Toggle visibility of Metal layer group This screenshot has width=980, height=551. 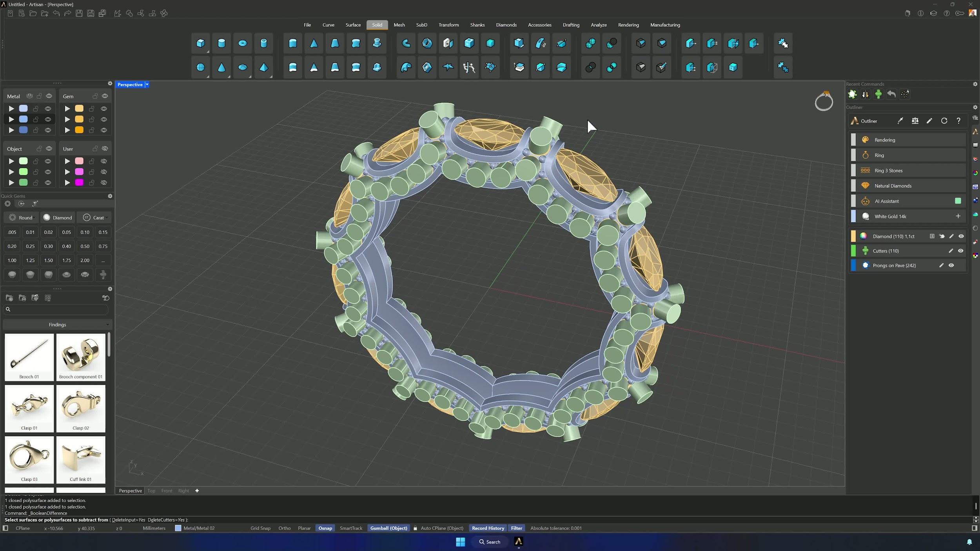[x=49, y=96]
